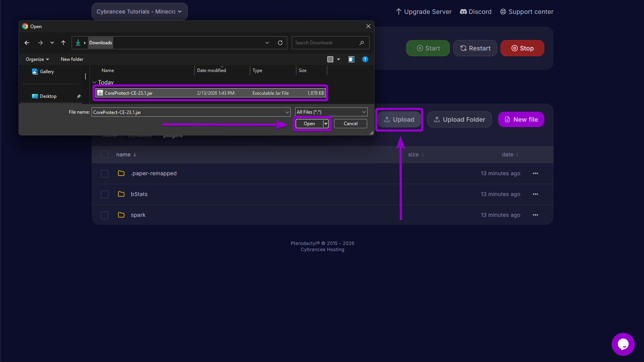This screenshot has height=362, width=644.
Task: Open the view options dropdown arrow
Action: tap(339, 59)
